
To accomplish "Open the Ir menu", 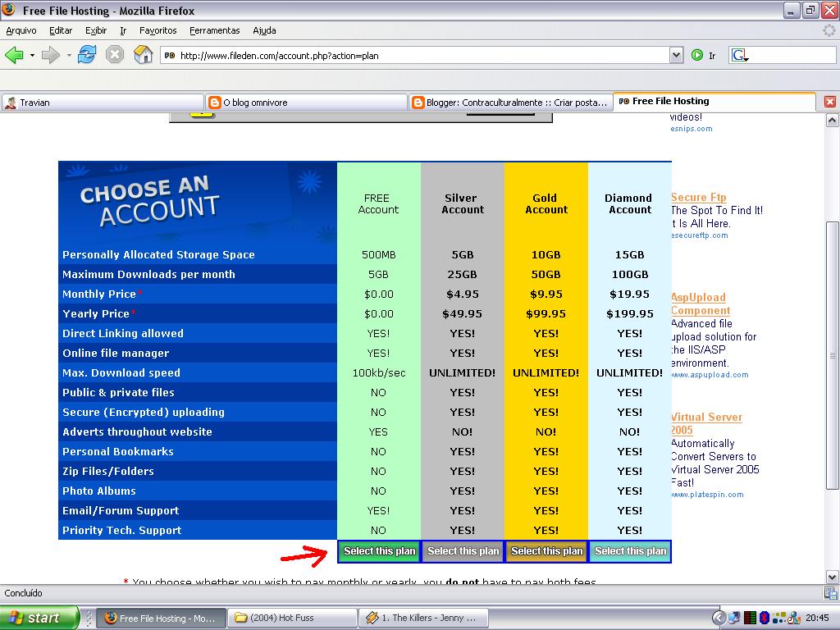I will coord(123,30).
